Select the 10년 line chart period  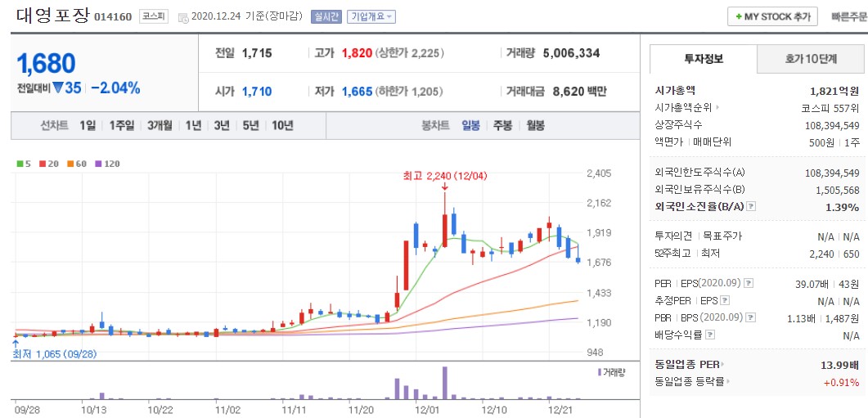pyautogui.click(x=282, y=126)
